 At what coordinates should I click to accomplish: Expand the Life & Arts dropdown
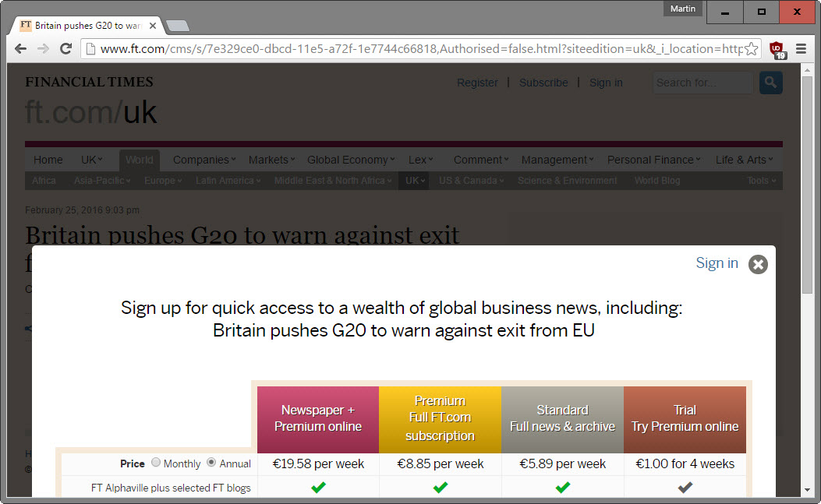click(x=745, y=160)
